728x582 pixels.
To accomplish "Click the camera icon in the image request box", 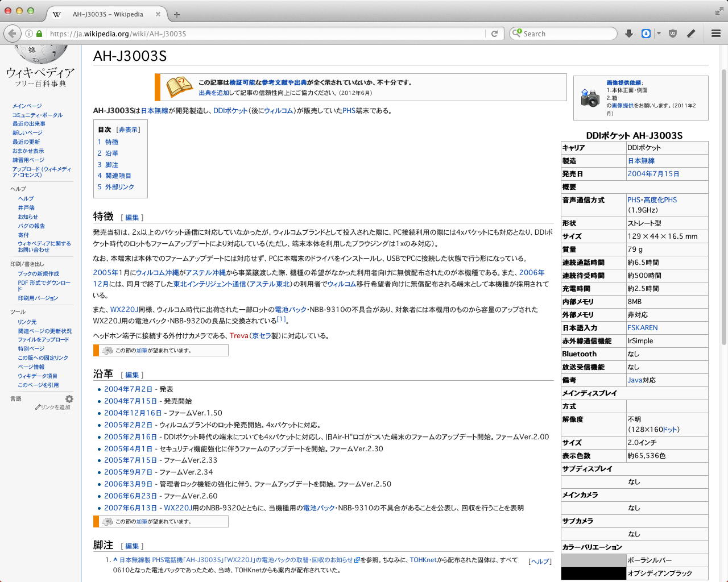I will tap(590, 98).
